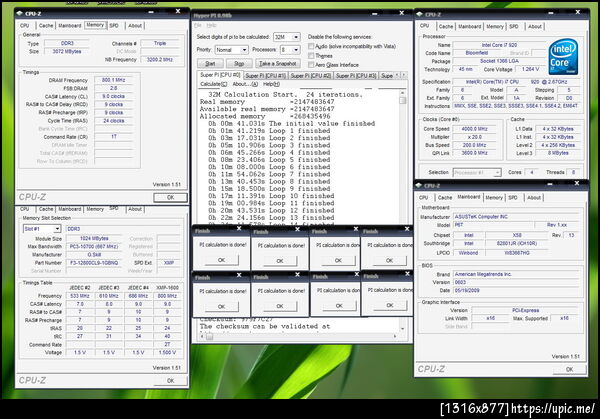Open the Memory tab in the CPU-Z Slot Selection window

pos(95,209)
